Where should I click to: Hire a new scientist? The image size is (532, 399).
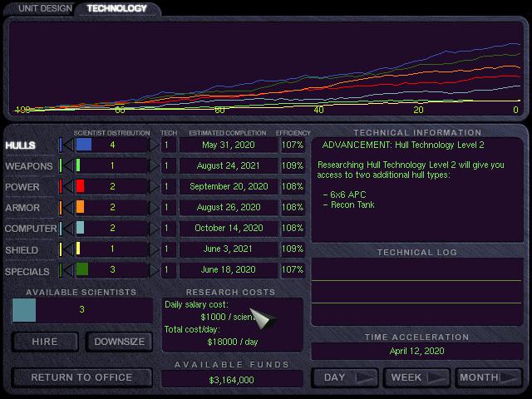click(x=46, y=342)
